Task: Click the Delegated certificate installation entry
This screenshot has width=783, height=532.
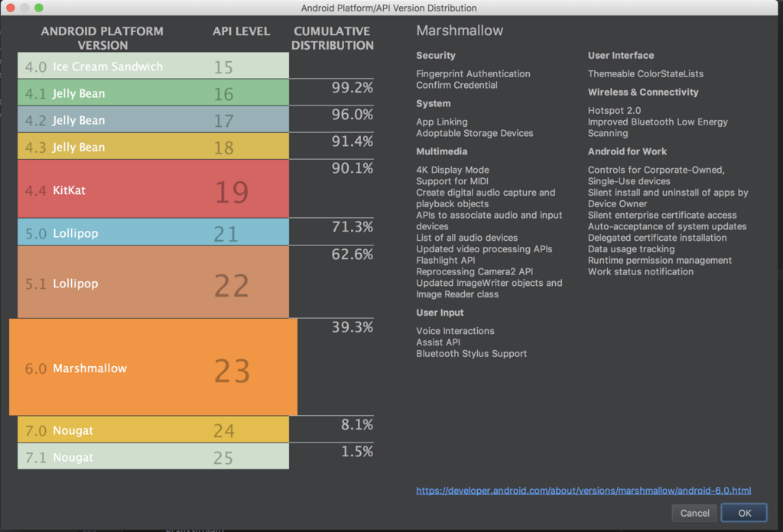Action: tap(657, 238)
